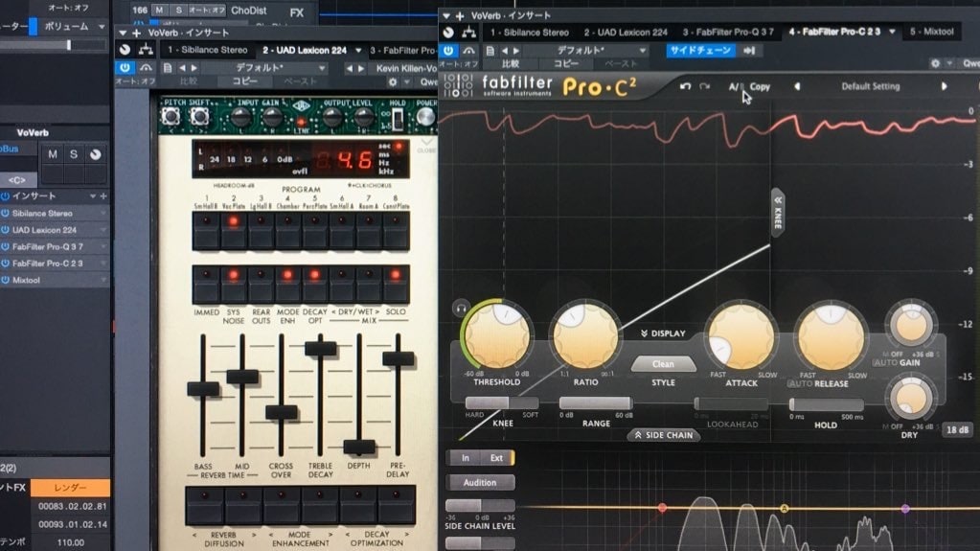Click the Pro-C 2 Ratio knob
Image resolution: width=980 pixels, height=551 pixels.
tap(585, 335)
